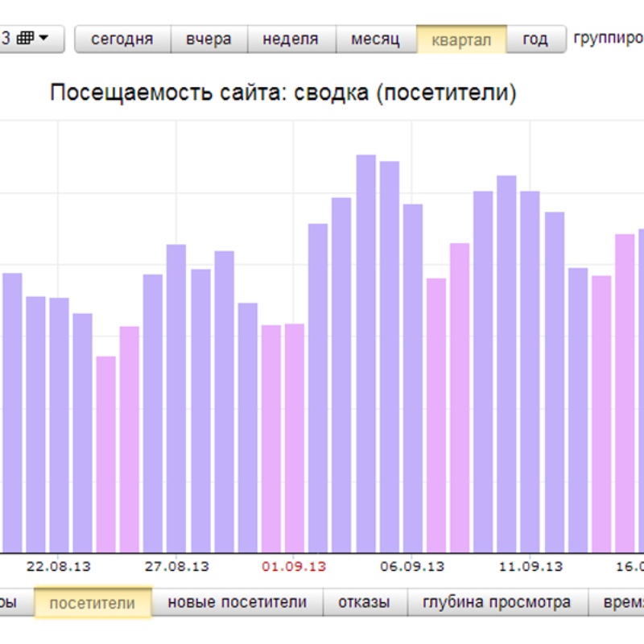Open the 'посетители' metric tab

(92, 603)
